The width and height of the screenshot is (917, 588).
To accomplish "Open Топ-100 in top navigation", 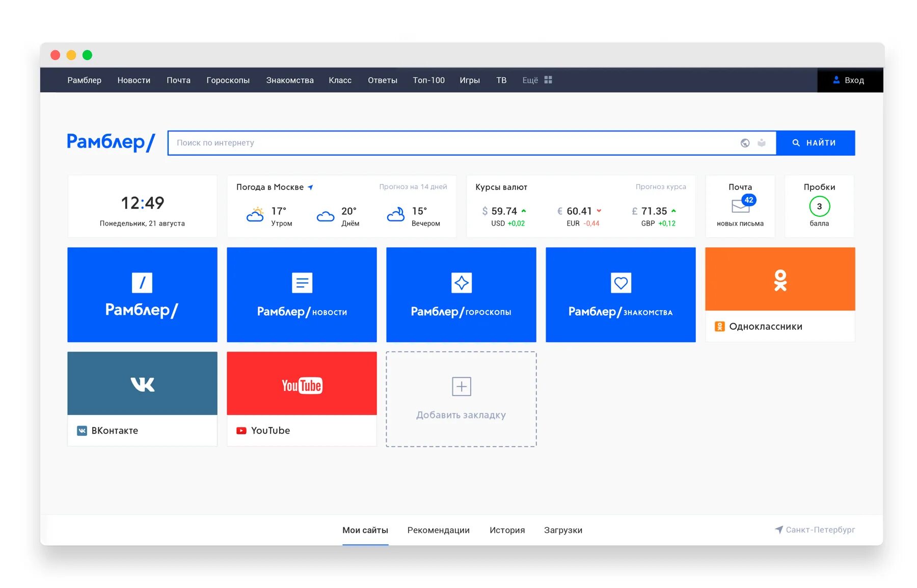I will pyautogui.click(x=428, y=80).
